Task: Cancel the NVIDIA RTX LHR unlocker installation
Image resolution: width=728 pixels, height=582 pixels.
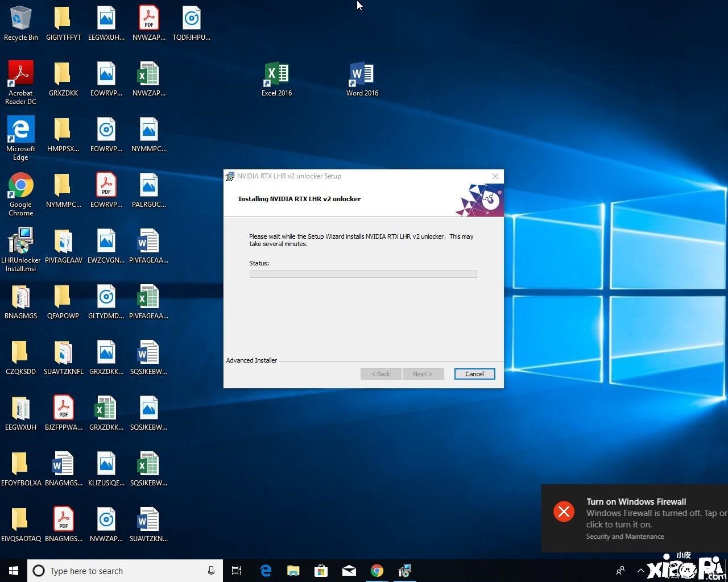Action: (x=474, y=374)
